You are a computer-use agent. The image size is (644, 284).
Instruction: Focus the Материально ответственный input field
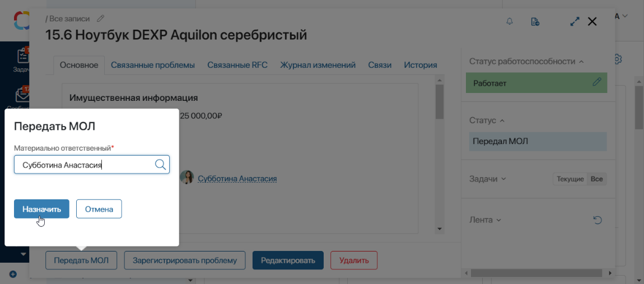pos(92,164)
